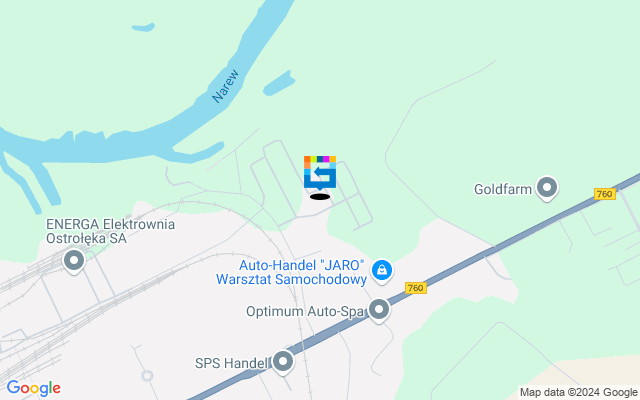Click the small lake east of Narew
The width and height of the screenshot is (640, 400).
point(279,83)
